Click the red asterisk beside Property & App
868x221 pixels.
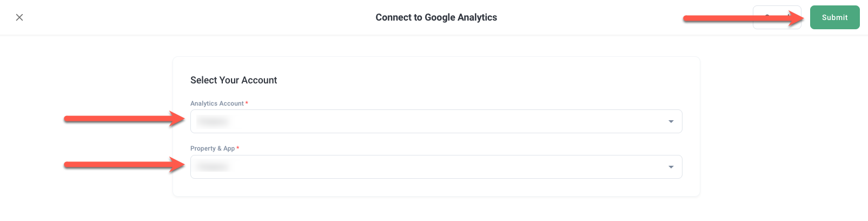238,148
